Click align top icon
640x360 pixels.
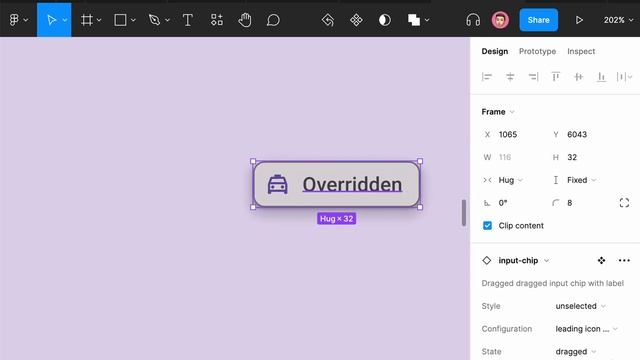[556, 76]
